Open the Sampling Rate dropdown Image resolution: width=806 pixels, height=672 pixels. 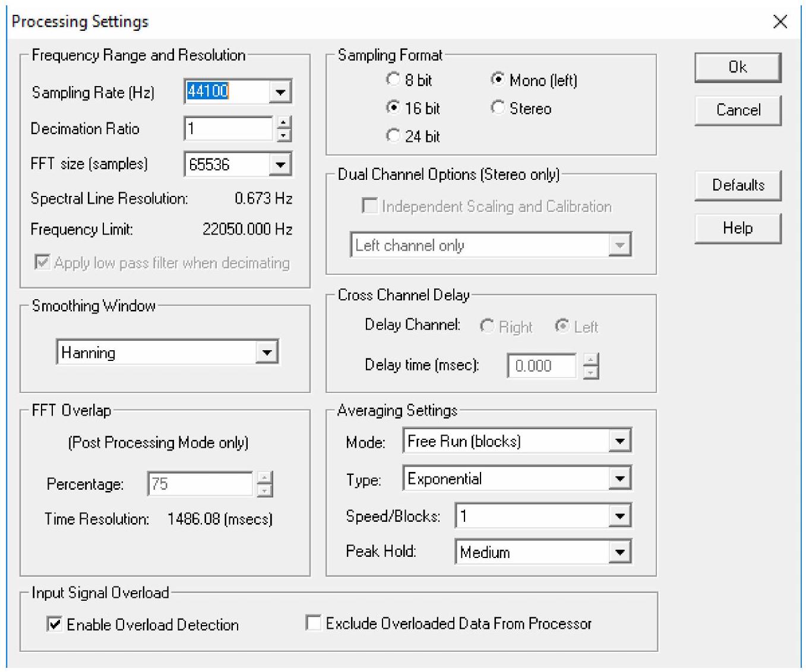(280, 92)
